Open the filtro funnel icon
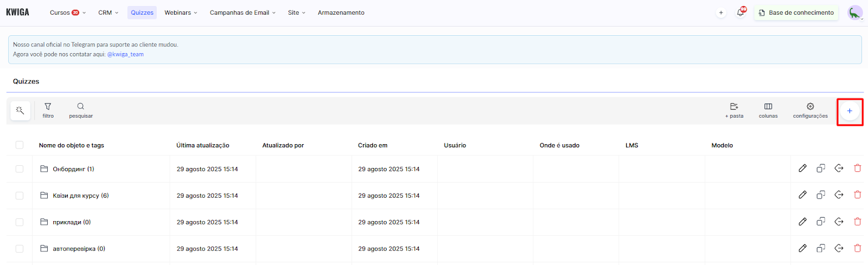 48,107
